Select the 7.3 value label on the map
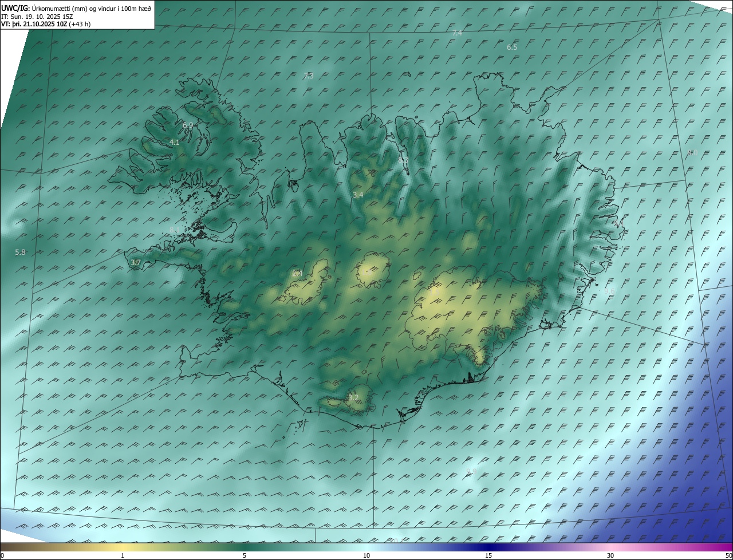 click(x=308, y=76)
